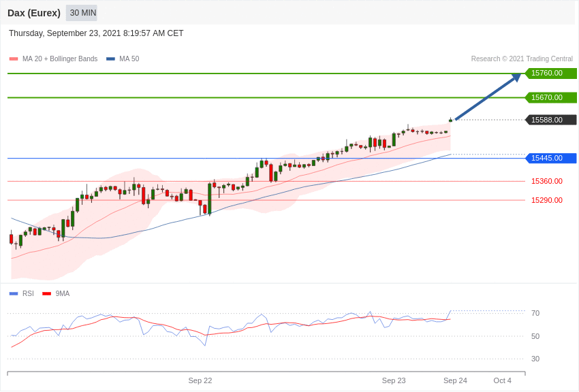Click the Sep 23 date axis label
579x392 pixels.
(394, 380)
